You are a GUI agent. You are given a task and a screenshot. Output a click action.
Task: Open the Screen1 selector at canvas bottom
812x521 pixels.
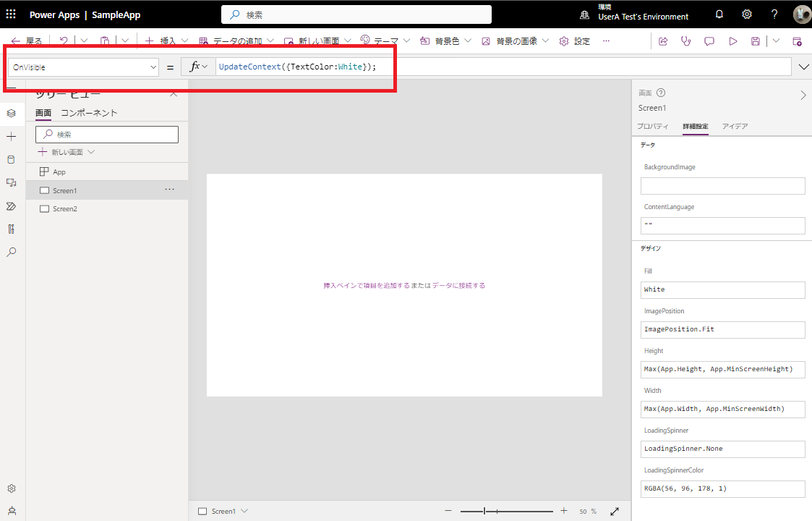(223, 511)
